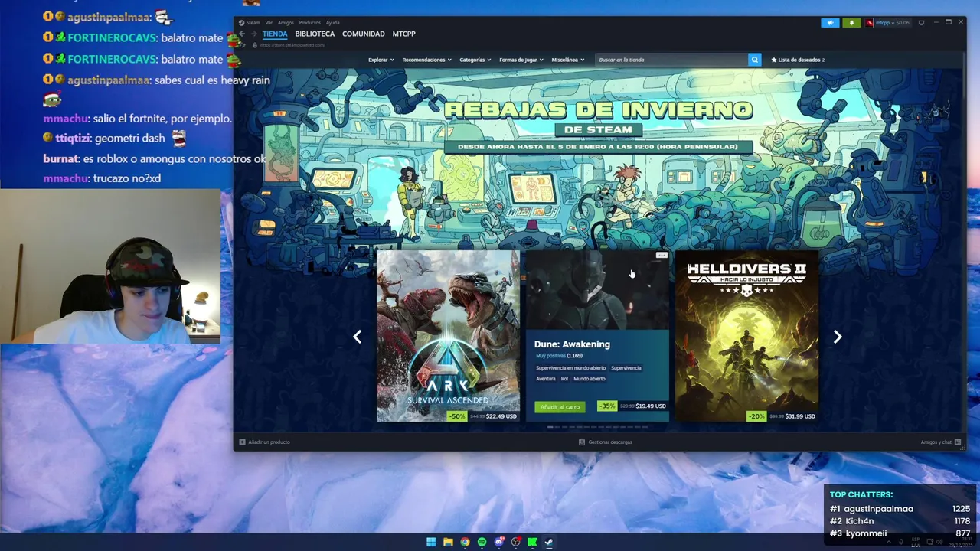
Task: Click the Mundo abierto tag on Dune card
Action: coord(590,379)
